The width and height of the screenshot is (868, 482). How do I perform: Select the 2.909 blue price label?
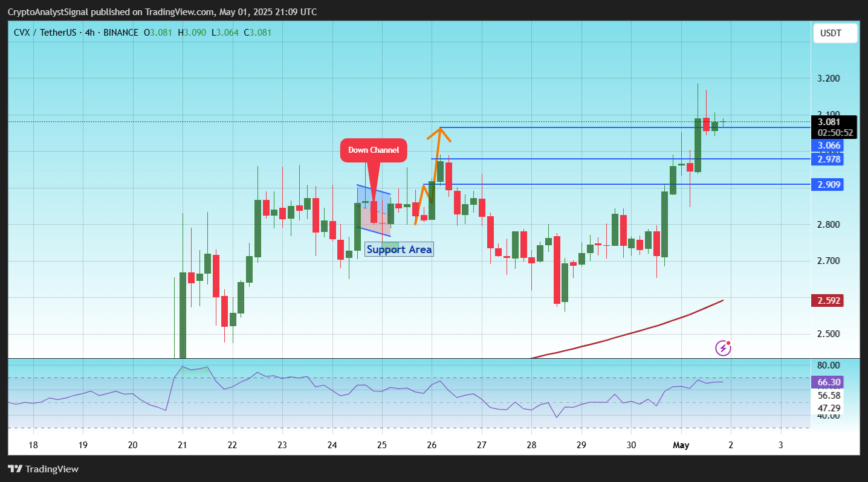829,184
